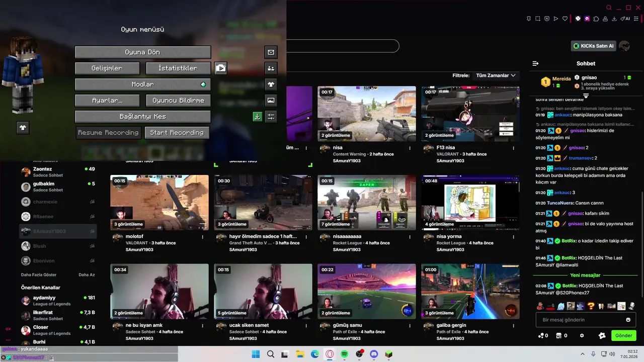The image size is (644, 362).
Task: Click replay video icon next to İstatistikler
Action: (x=220, y=68)
